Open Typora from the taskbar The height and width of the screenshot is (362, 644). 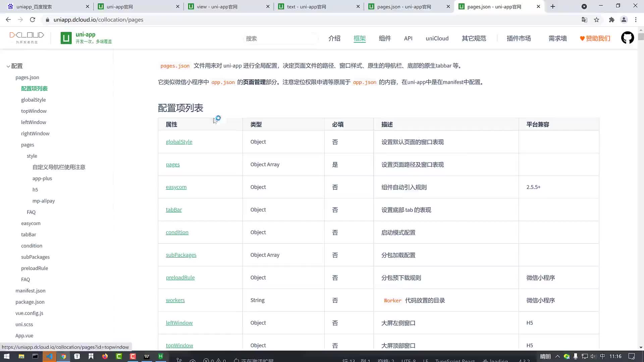[x=77, y=356]
